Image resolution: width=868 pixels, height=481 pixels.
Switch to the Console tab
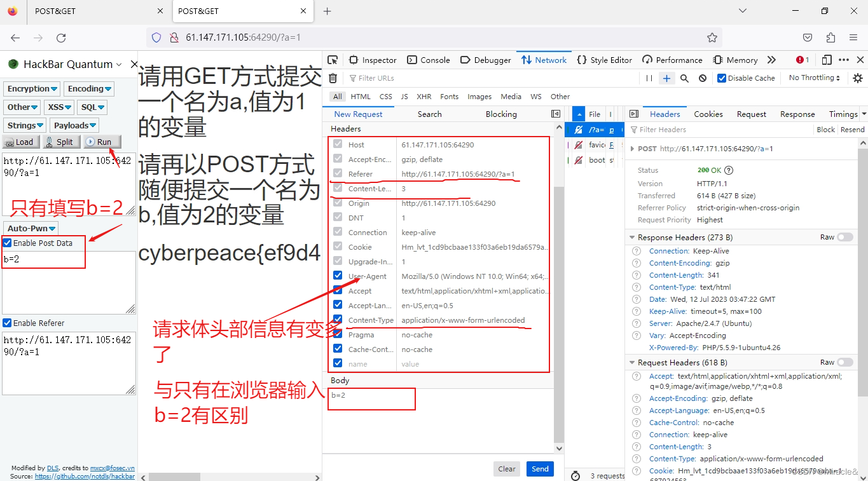429,60
